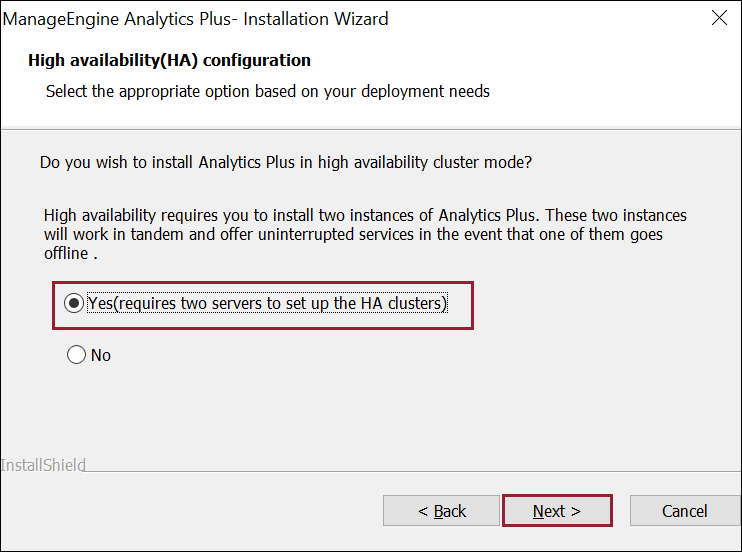Close the Installation Wizard window
Viewport: 742px width, 552px height.
pos(718,18)
